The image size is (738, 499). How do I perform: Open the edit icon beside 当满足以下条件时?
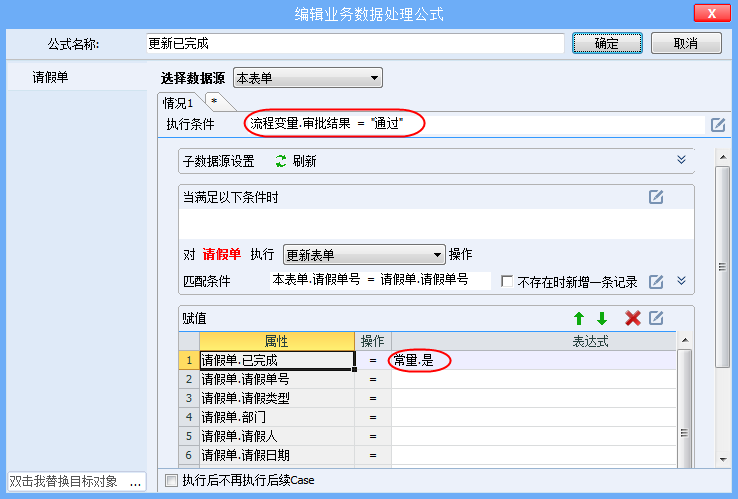click(x=656, y=197)
